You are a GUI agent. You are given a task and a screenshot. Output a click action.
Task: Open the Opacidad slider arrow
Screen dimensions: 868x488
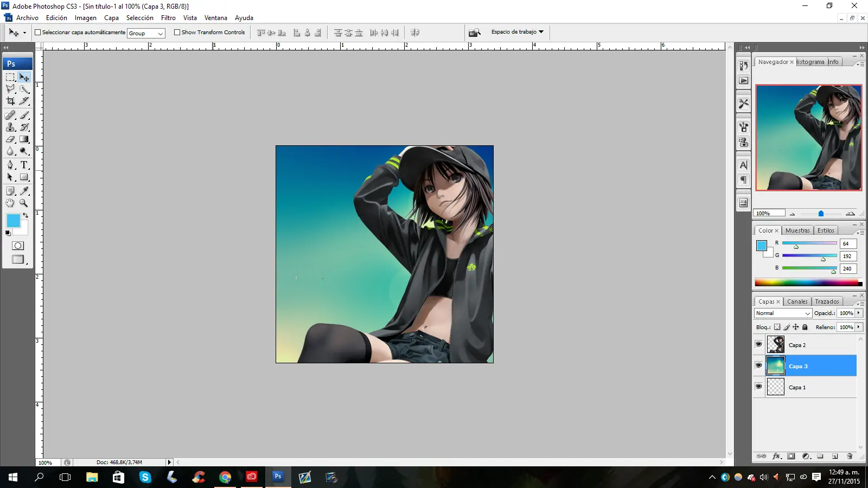point(859,313)
